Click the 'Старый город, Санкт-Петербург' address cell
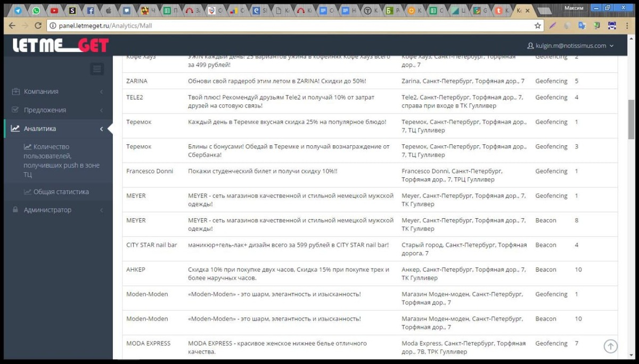This screenshot has width=639, height=364. 464,249
